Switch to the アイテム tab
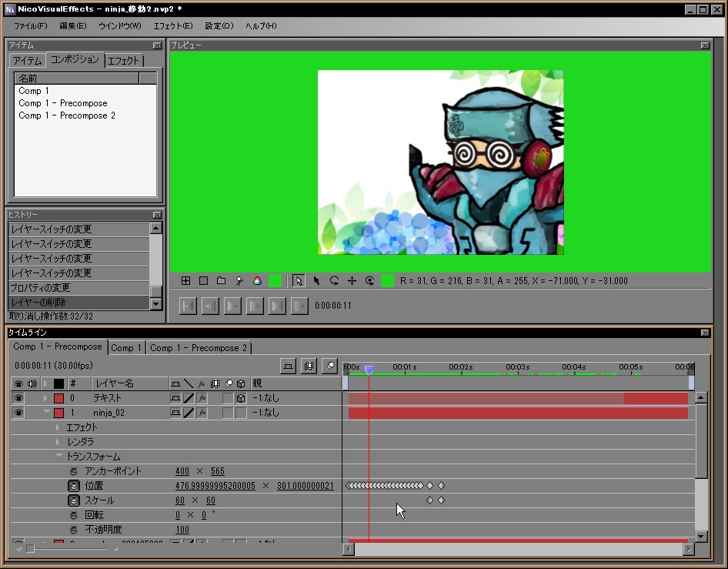This screenshot has height=569, width=728. 28,60
